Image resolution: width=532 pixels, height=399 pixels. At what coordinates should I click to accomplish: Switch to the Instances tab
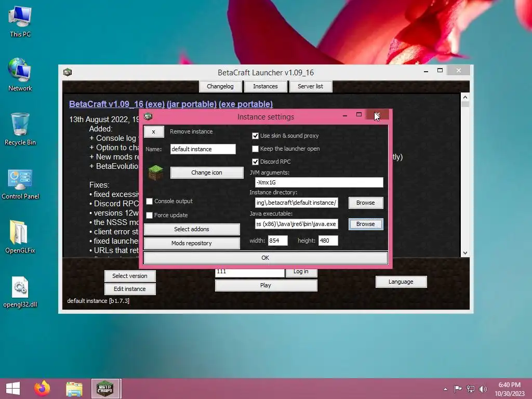(x=265, y=86)
